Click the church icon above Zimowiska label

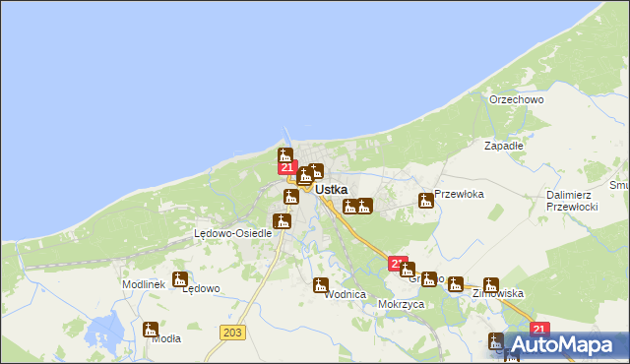click(x=491, y=285)
